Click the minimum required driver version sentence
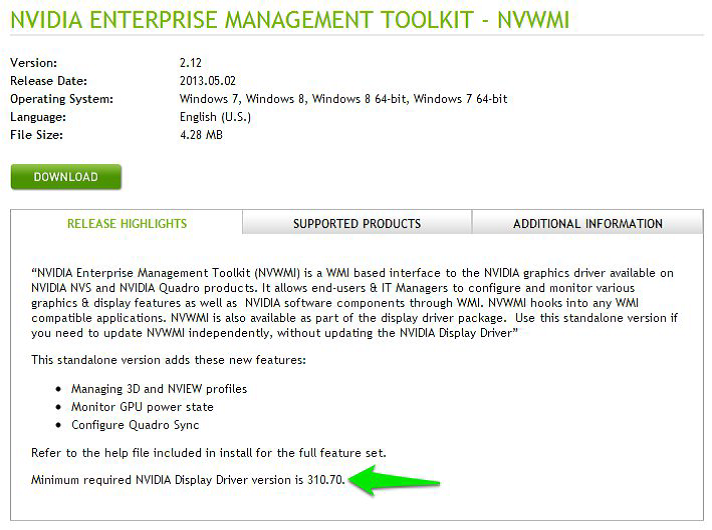Screen dimensions: 712x530 [x=188, y=480]
